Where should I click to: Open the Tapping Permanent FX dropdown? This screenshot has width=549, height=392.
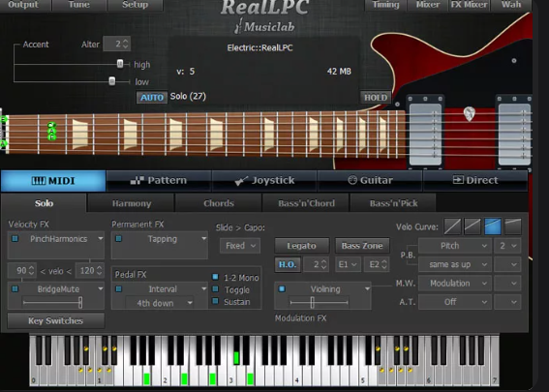pyautogui.click(x=203, y=239)
